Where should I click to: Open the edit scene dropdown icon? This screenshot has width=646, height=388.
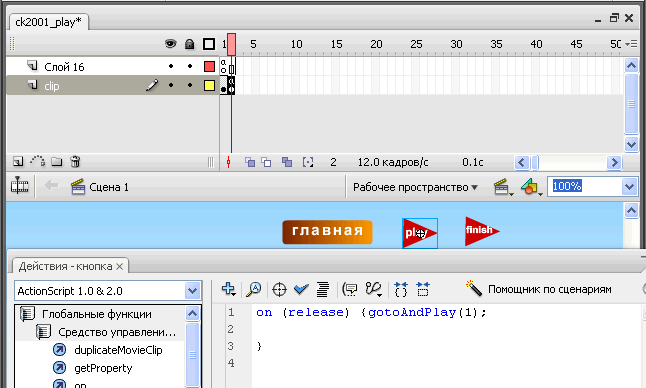[503, 187]
